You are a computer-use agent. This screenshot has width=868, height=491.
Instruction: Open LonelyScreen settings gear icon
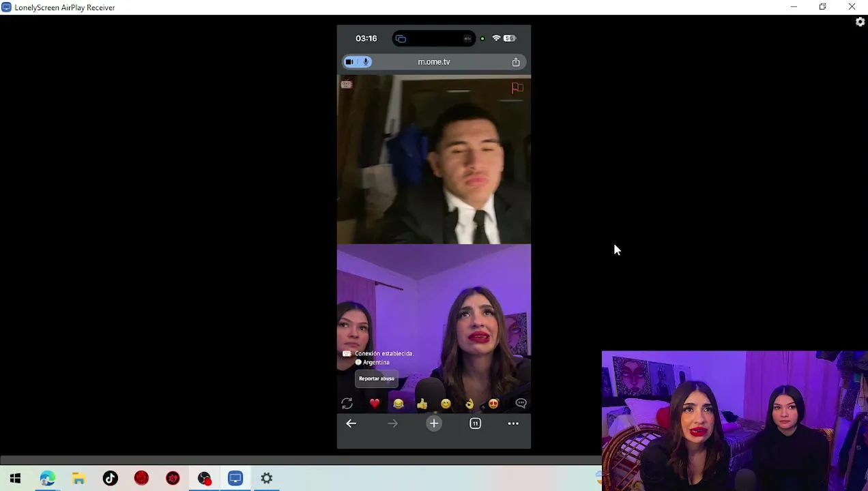[860, 22]
